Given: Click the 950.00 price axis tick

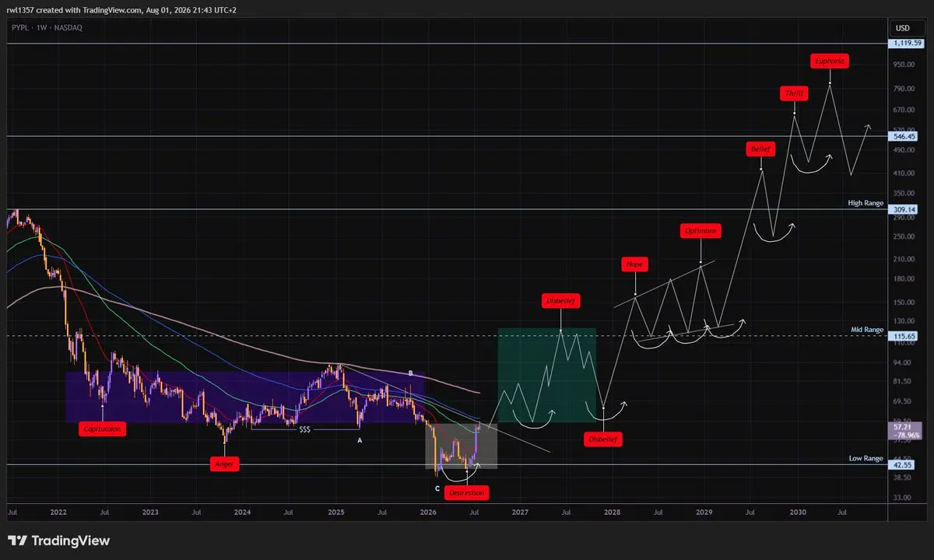Looking at the screenshot, I should [x=903, y=65].
